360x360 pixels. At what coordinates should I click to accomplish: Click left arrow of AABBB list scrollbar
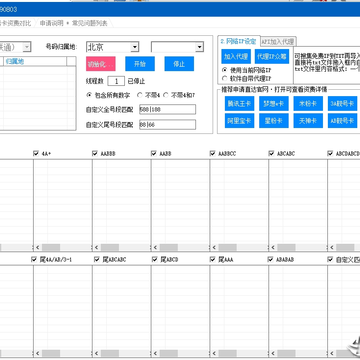coord(96,247)
